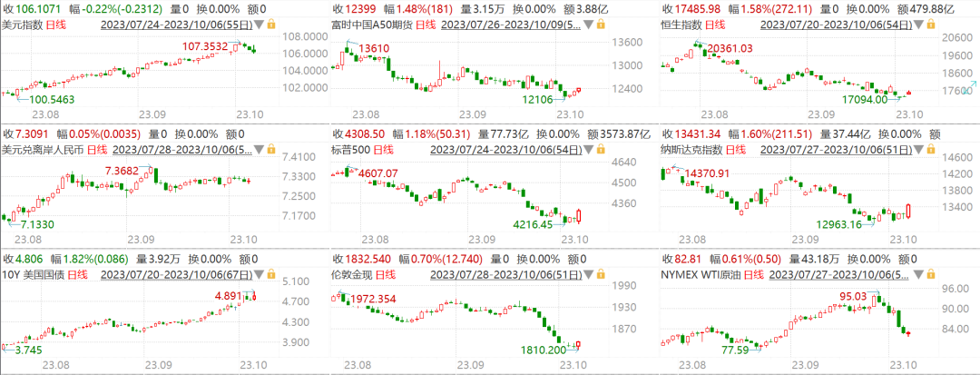This screenshot has height=375, width=980.
Task: Click the lock icon on 美元指数 chart
Action: [270, 25]
